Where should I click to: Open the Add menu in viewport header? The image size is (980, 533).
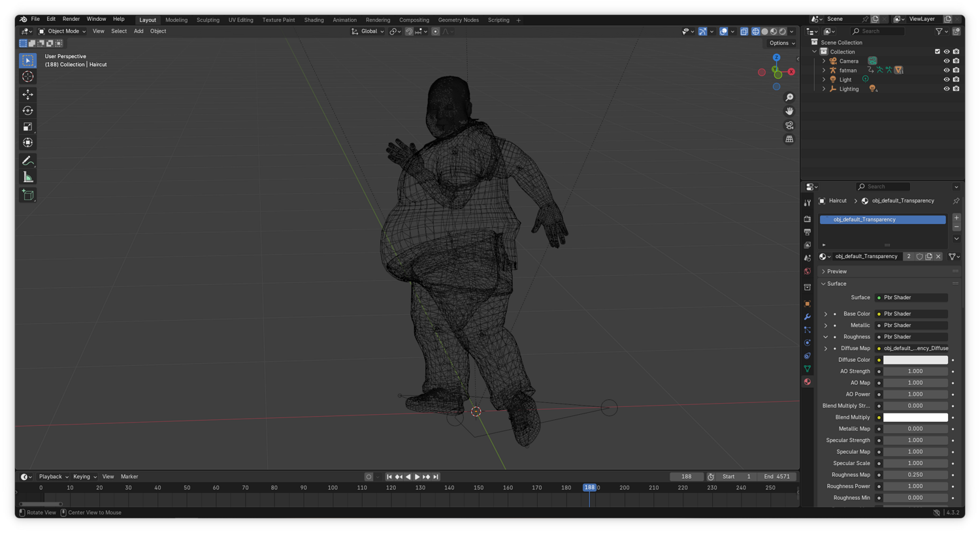click(x=139, y=31)
